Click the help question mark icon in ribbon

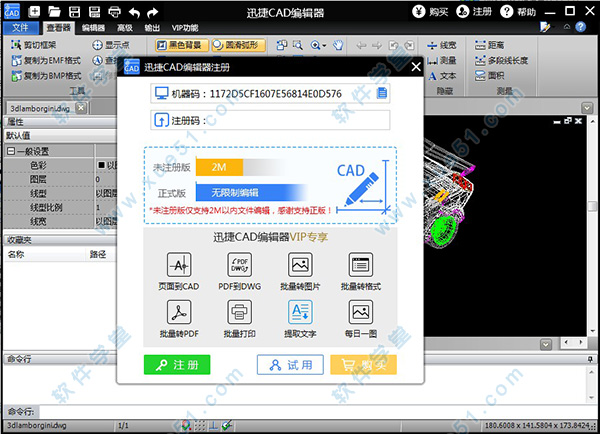pos(580,27)
